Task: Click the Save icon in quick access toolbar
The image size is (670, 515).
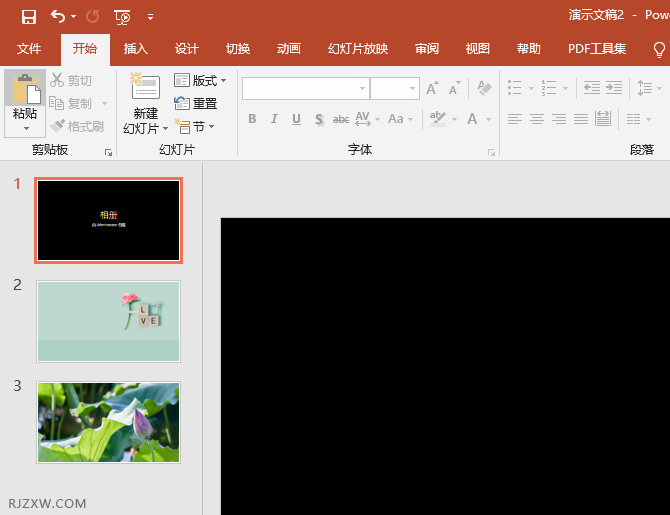Action: coord(28,16)
